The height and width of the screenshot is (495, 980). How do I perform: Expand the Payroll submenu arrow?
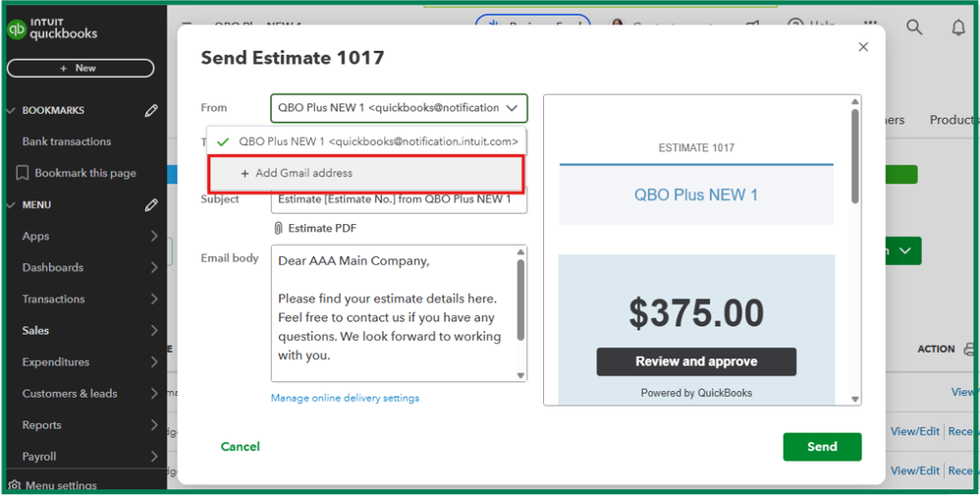coord(154,457)
